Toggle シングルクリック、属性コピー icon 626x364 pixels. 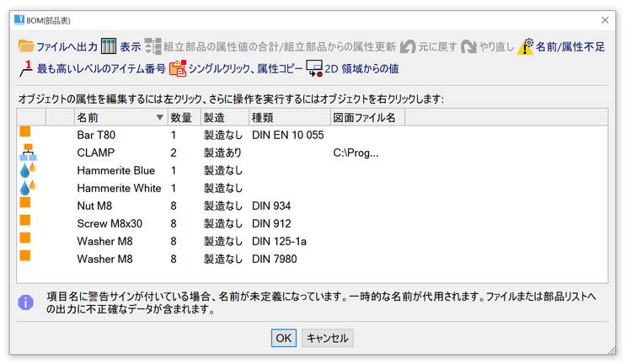177,69
